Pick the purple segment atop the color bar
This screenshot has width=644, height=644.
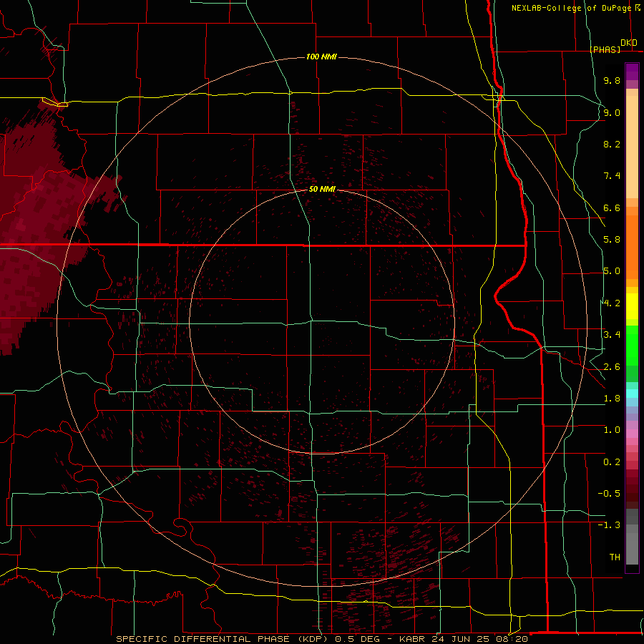click(x=632, y=72)
